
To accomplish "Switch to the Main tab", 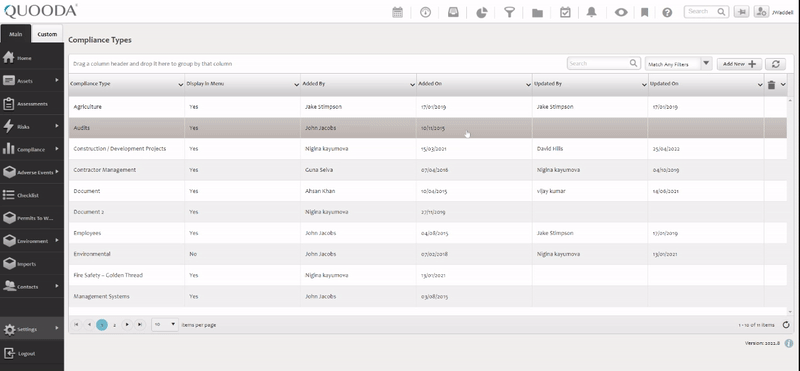I will [x=15, y=34].
